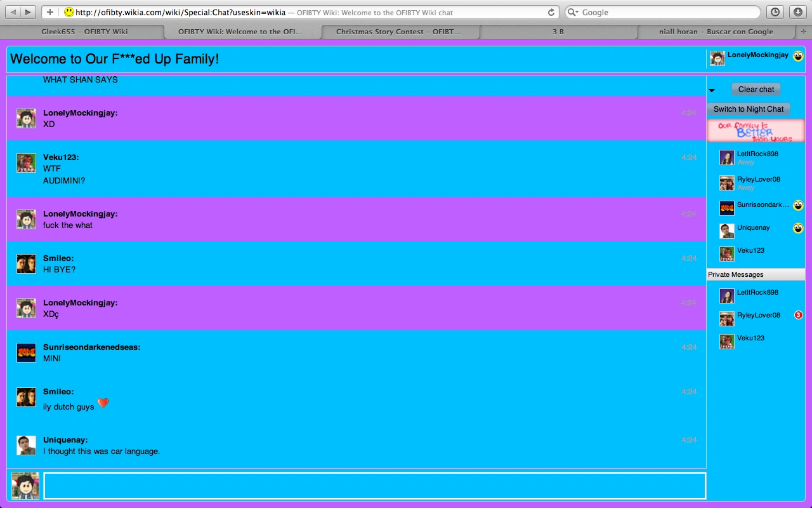Click 'Welcome to Our F***ed Up Family!' heading

pos(115,59)
